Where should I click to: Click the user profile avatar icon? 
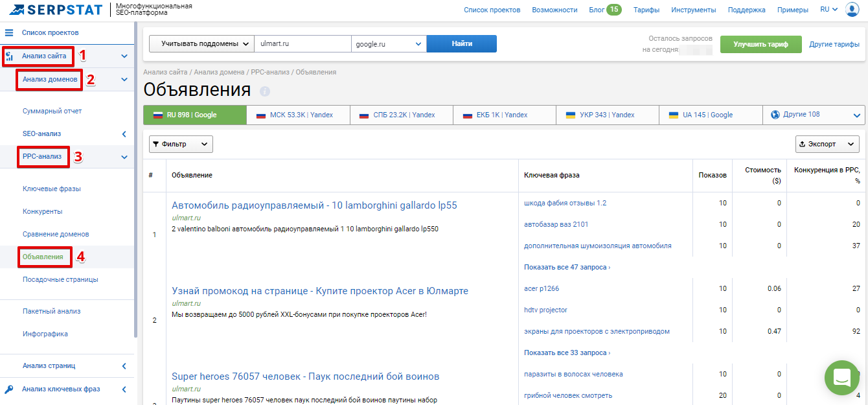[x=852, y=10]
